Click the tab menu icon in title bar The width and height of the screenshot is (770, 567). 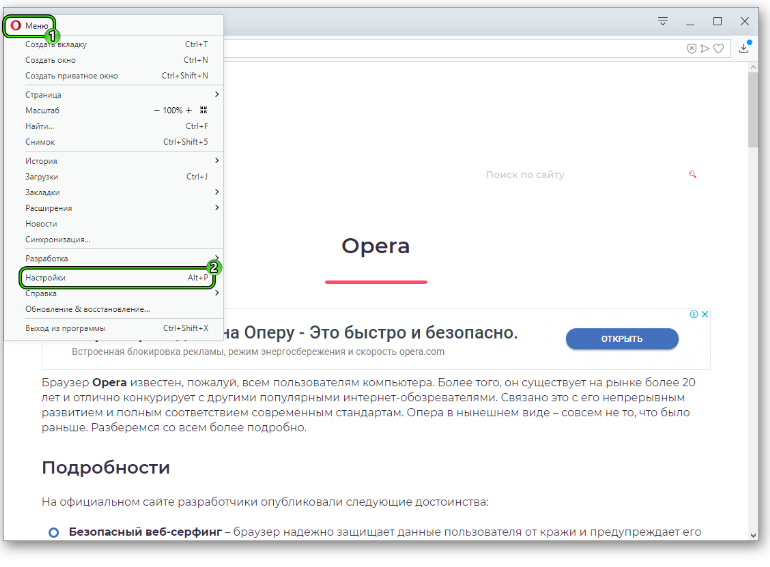point(663,21)
